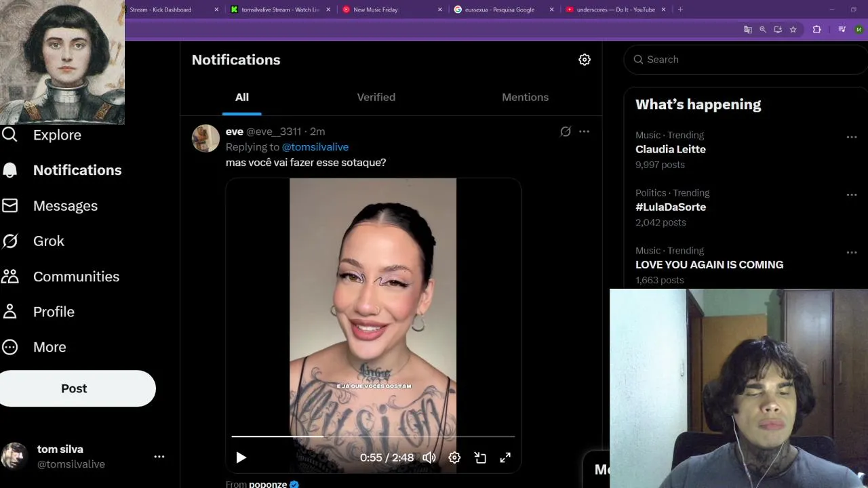The height and width of the screenshot is (488, 868).
Task: Open eve's profile avatar
Action: coord(205,138)
